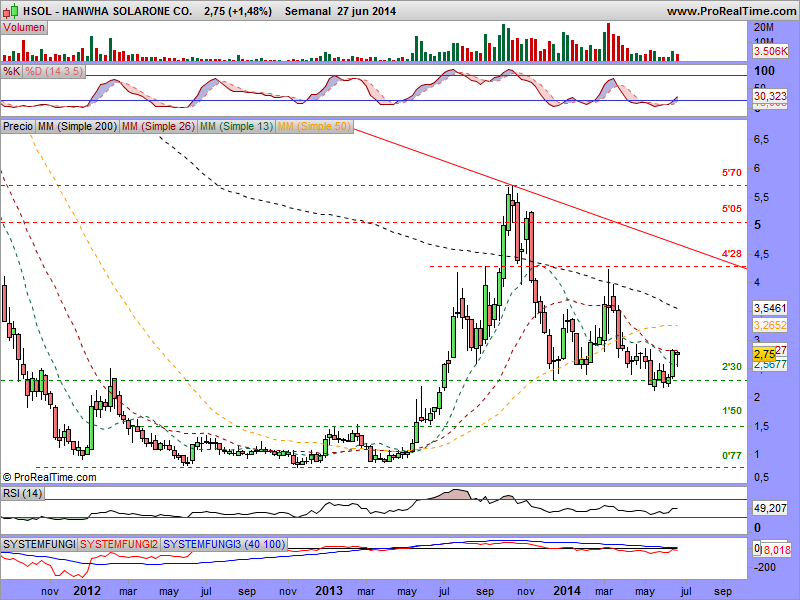Image resolution: width=800 pixels, height=600 pixels.
Task: Click the 2,5677 moving average value tag
Action: pyautogui.click(x=770, y=365)
